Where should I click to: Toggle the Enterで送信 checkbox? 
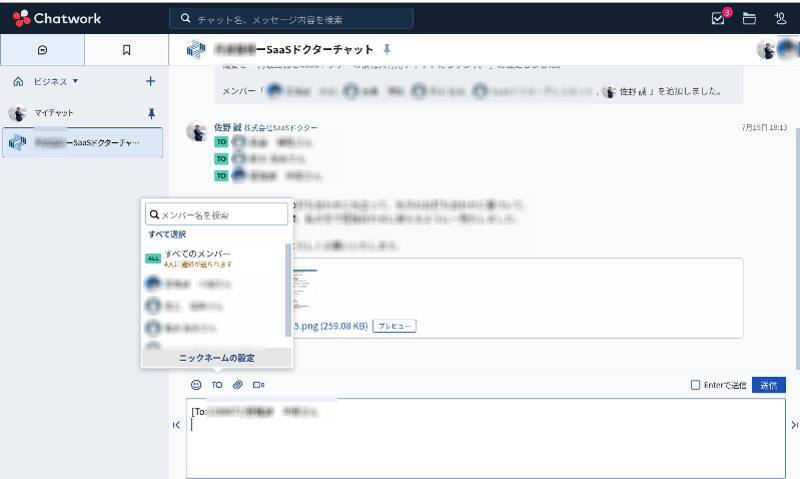[x=695, y=385]
